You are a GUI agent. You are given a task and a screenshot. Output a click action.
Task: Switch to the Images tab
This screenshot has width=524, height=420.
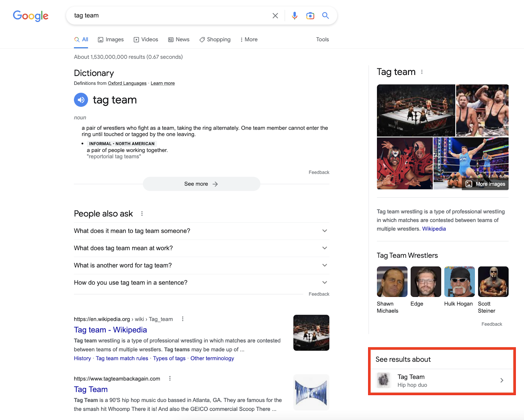coord(111,40)
